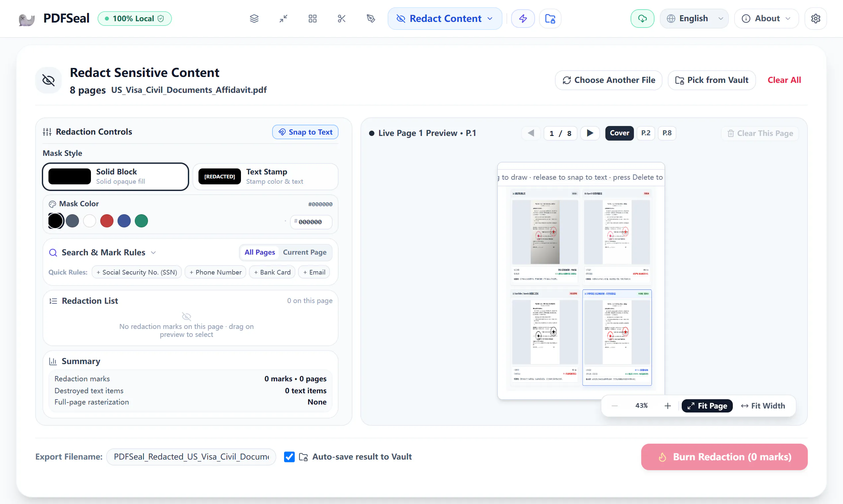Click the green cloud download icon
Image resolution: width=843 pixels, height=504 pixels.
(x=642, y=19)
